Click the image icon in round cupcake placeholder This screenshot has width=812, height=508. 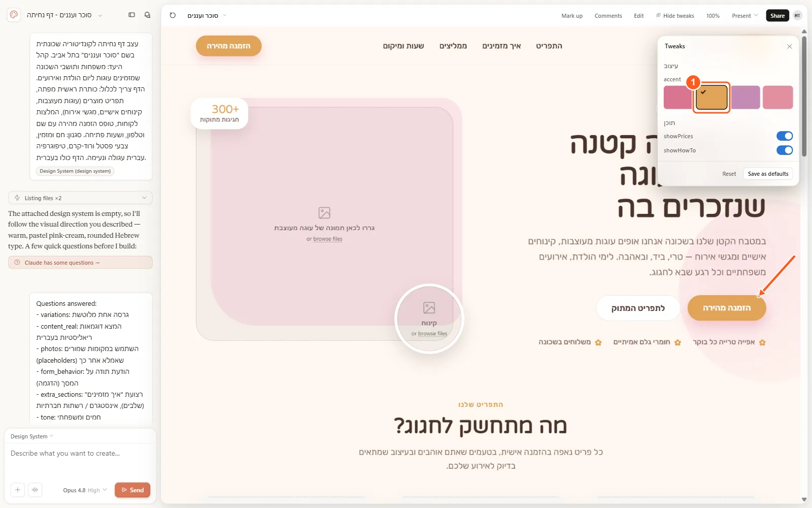pyautogui.click(x=429, y=307)
